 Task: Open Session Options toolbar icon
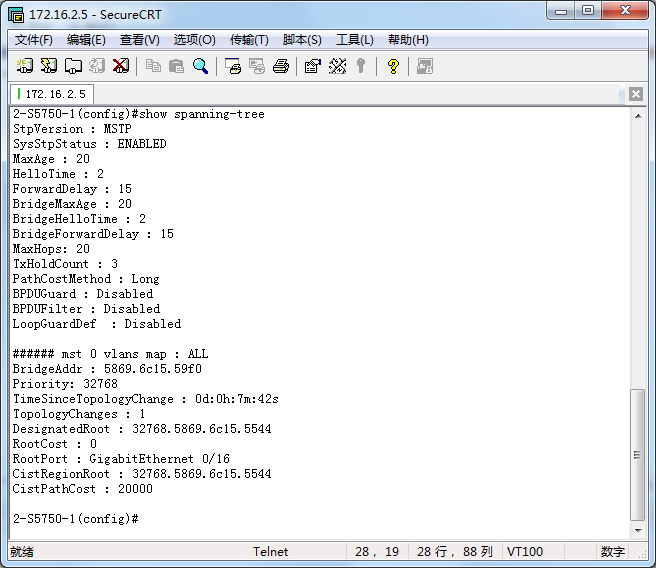[312, 66]
